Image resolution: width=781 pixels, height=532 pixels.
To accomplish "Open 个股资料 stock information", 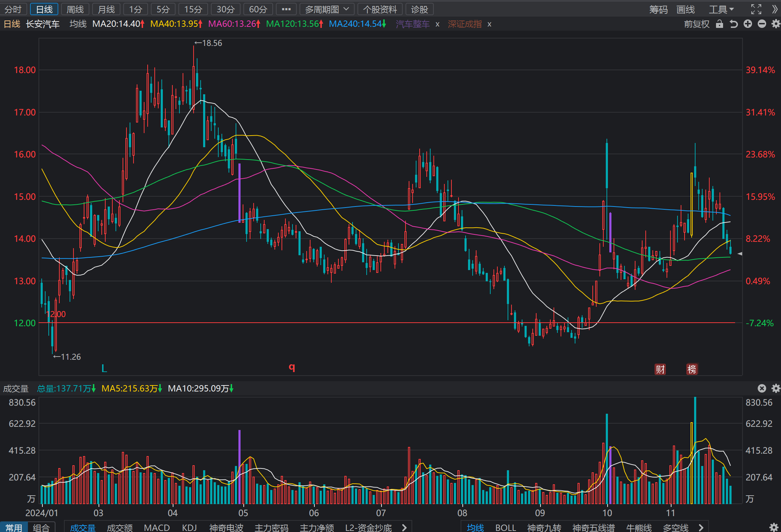I will [x=380, y=10].
